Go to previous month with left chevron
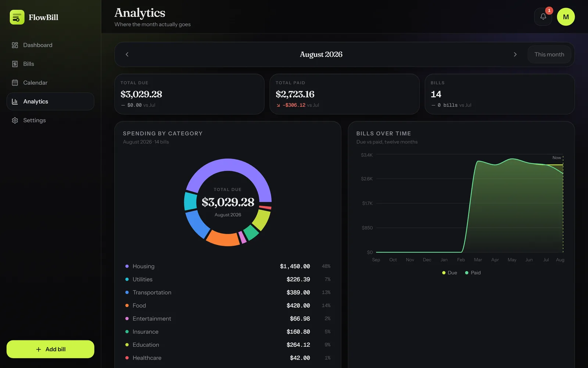Screen dimensions: 588x368 [x=127, y=54]
